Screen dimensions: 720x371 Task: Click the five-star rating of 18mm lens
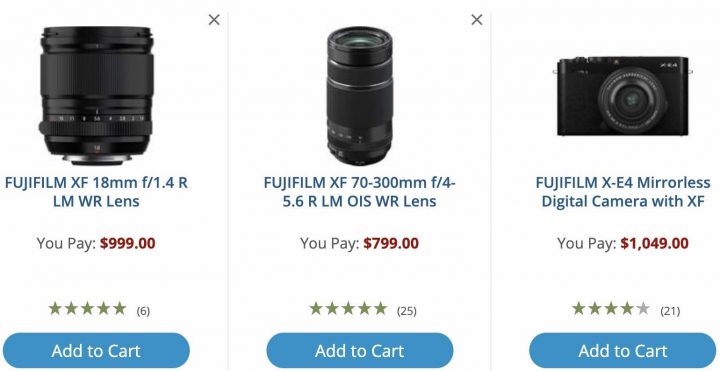(87, 309)
